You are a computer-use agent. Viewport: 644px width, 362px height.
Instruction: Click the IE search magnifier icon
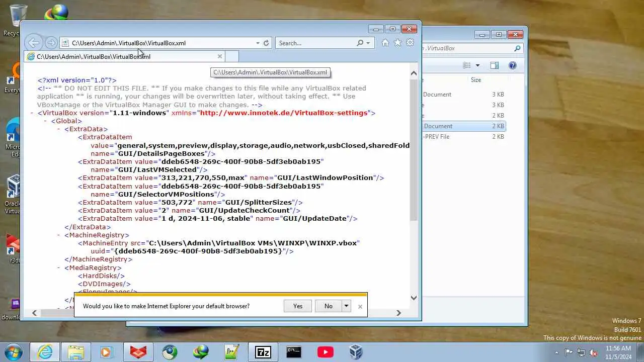tap(360, 43)
